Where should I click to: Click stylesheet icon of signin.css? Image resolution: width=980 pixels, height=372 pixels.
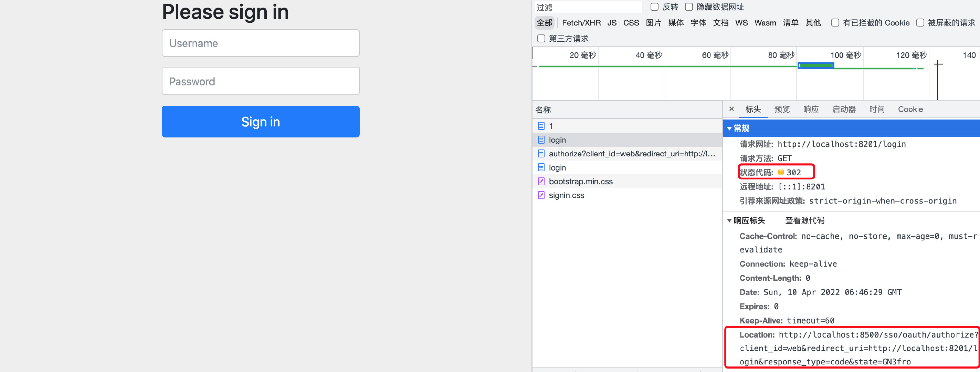tap(541, 195)
